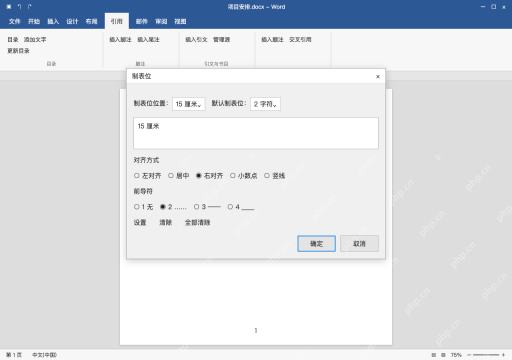Click 中文(中国) language in the status bar

pyautogui.click(x=44, y=355)
